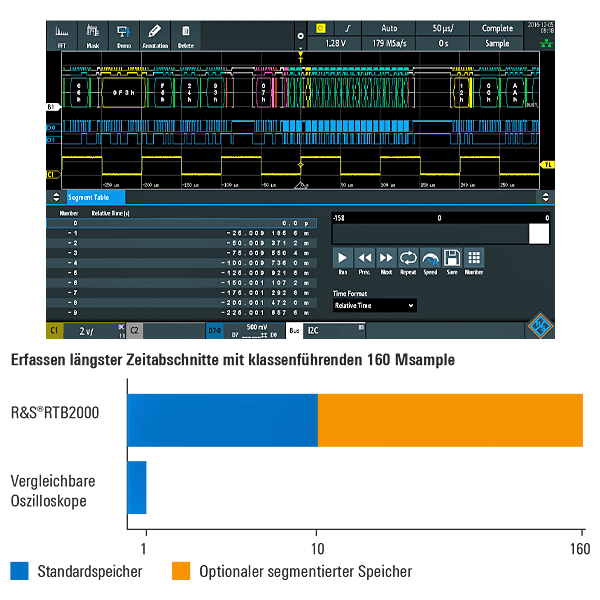Select segment -6 row with -150.001 time

(182, 283)
